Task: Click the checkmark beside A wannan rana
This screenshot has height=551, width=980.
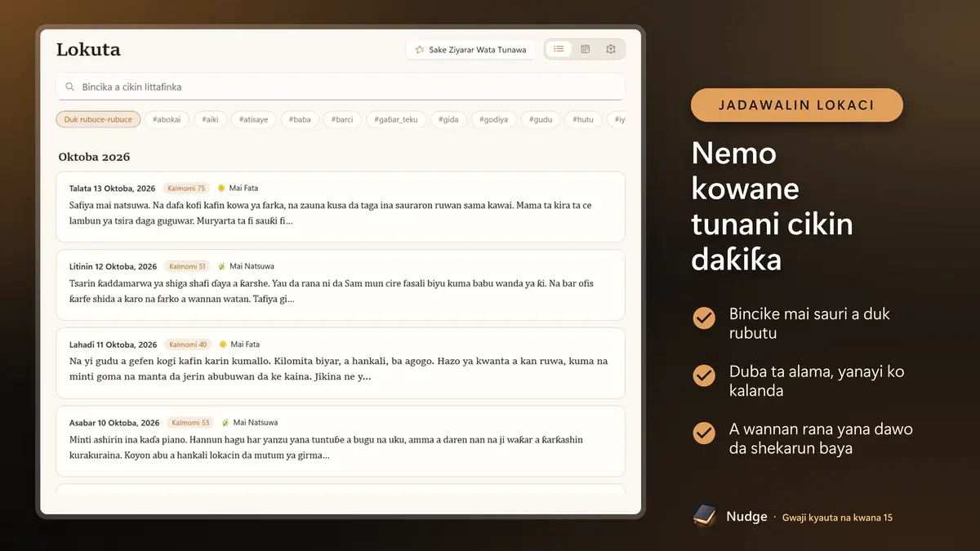Action: coord(704,433)
